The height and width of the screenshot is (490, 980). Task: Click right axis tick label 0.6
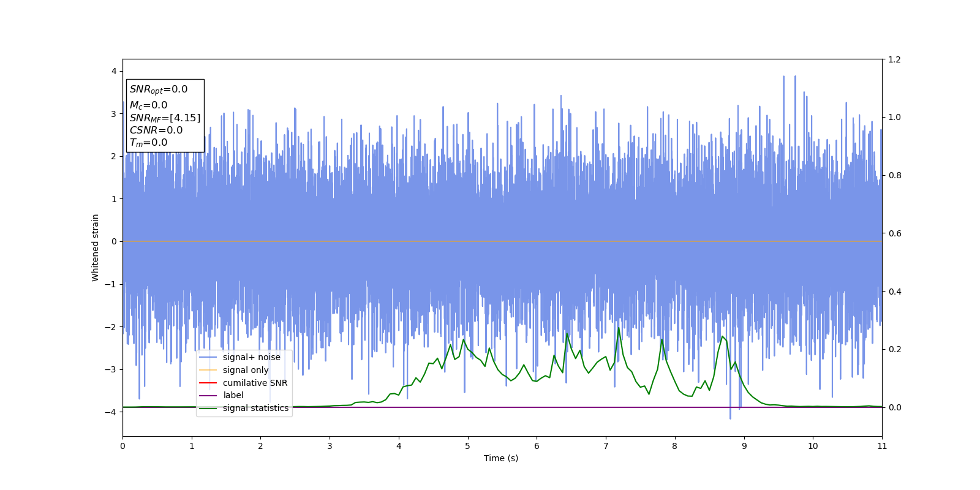tap(895, 233)
